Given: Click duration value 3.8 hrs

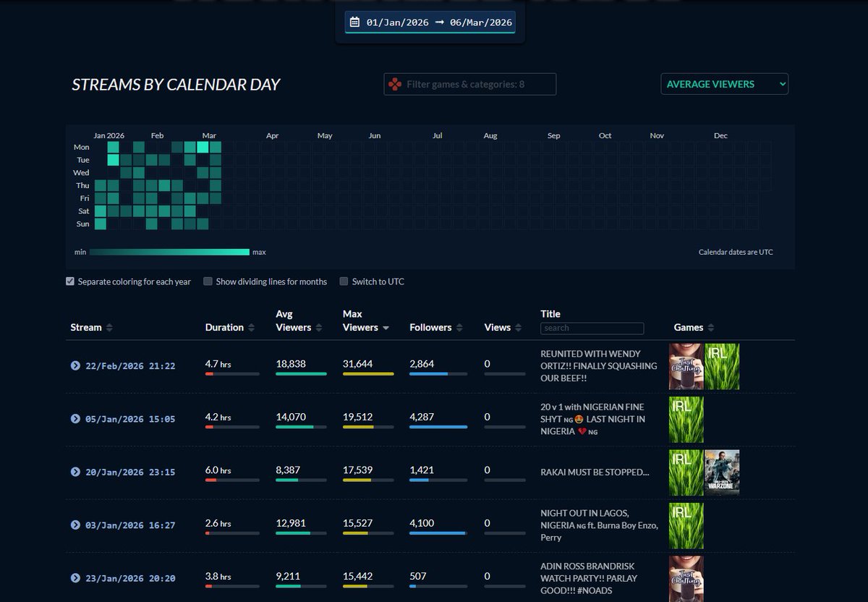Looking at the screenshot, I should (218, 576).
